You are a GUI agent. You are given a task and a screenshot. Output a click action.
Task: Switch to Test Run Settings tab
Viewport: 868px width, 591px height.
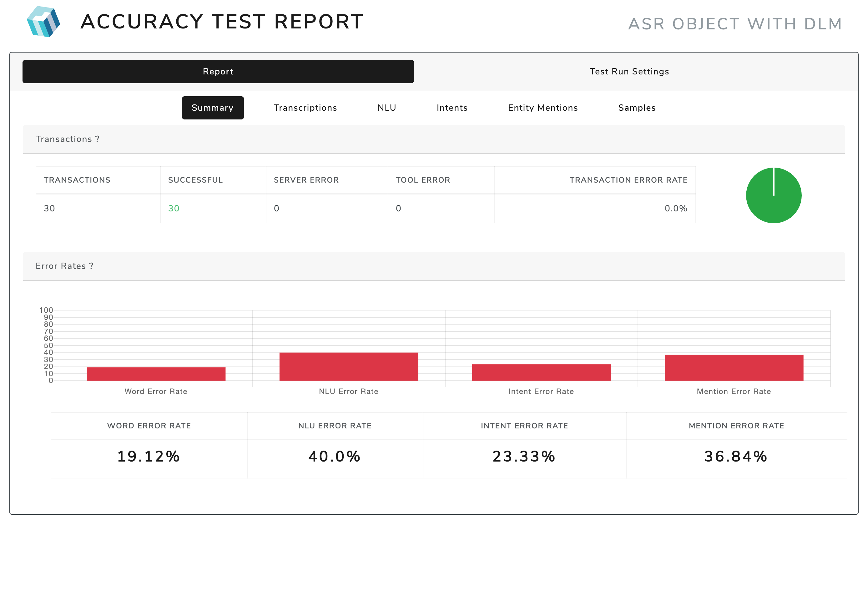(629, 72)
